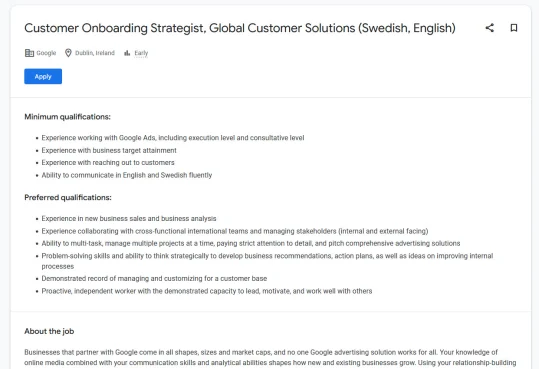Click the "Minimum qualifications:" heading

pos(67,117)
